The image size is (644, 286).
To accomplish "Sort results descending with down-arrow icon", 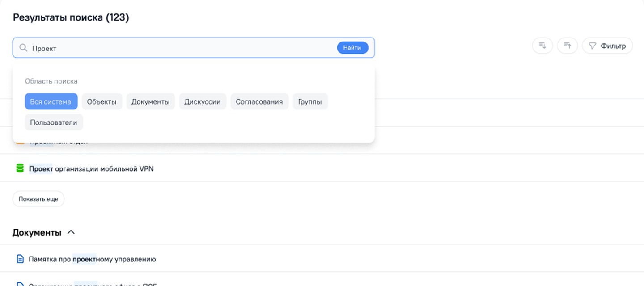I will (542, 46).
